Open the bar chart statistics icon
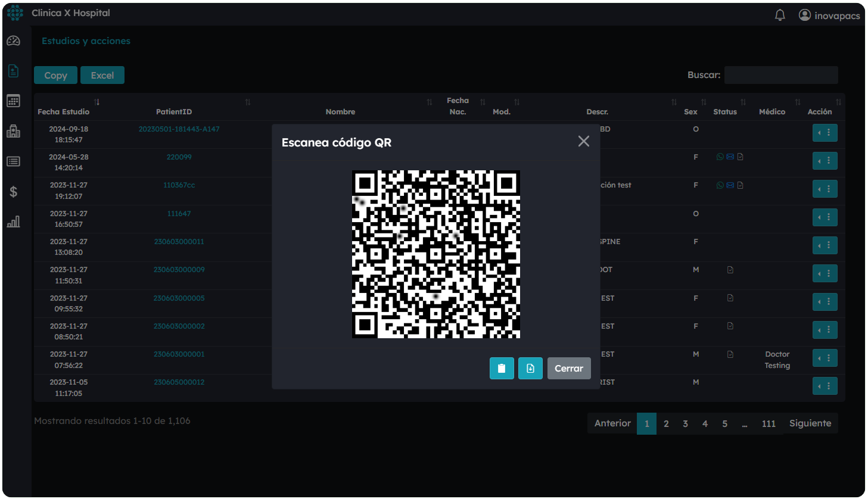 coord(13,222)
